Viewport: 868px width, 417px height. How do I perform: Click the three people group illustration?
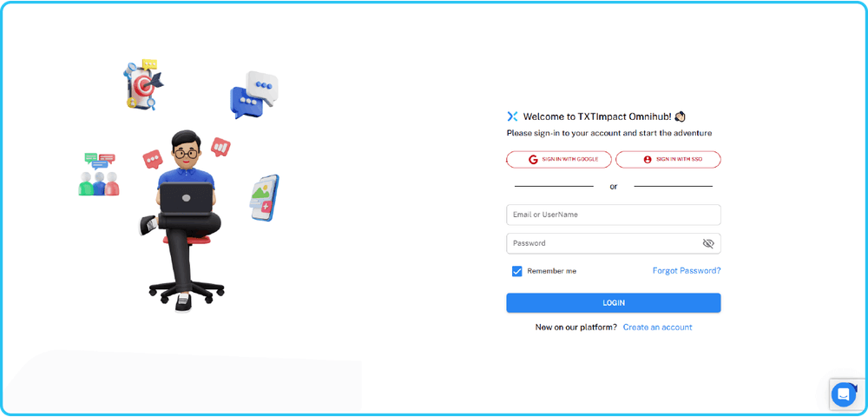tap(99, 175)
